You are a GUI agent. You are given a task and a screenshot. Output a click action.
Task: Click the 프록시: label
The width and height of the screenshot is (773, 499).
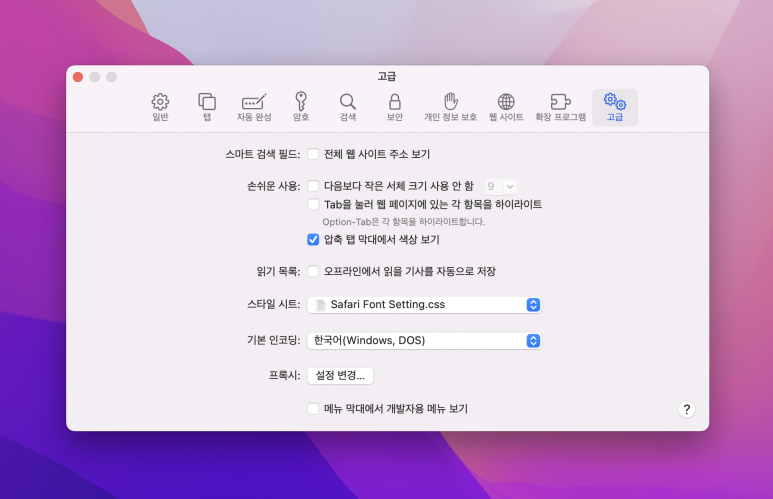coord(284,376)
